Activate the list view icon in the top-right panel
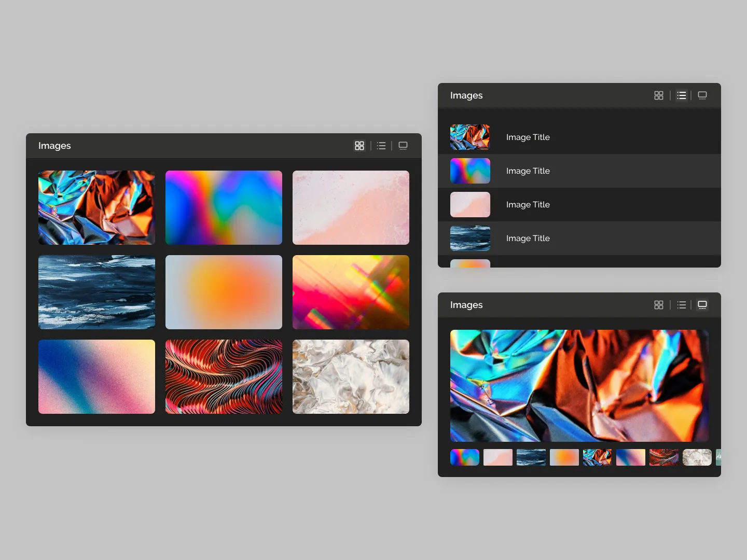 681,95
